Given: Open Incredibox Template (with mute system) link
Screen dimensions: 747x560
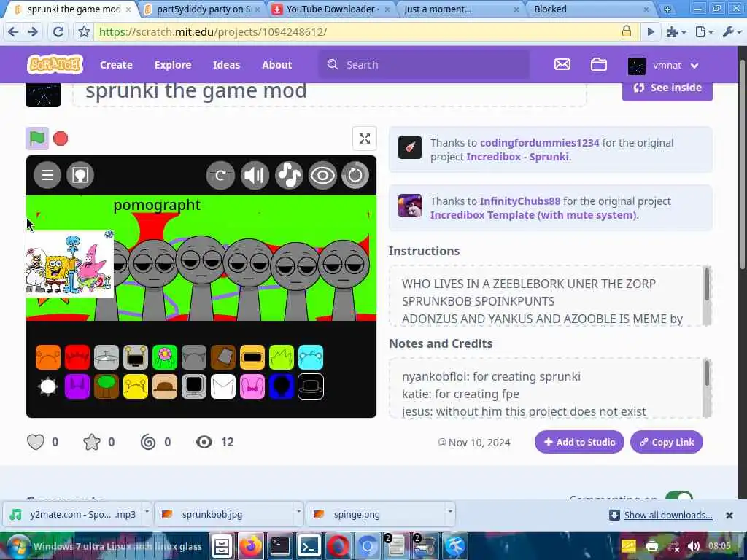Looking at the screenshot, I should click(x=533, y=215).
